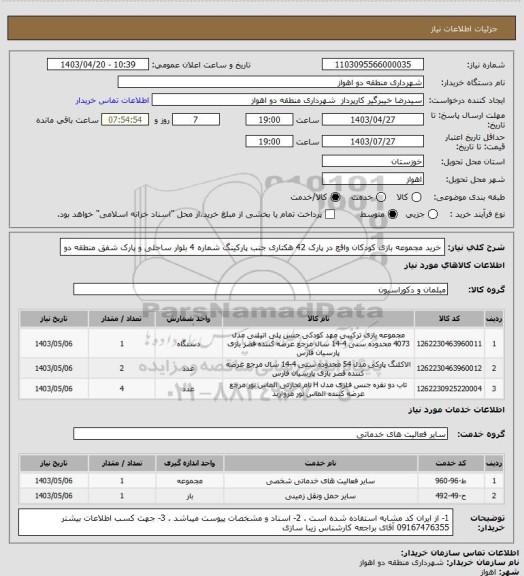Click the request creator field
The height and width of the screenshot is (576, 524).
coord(288,100)
